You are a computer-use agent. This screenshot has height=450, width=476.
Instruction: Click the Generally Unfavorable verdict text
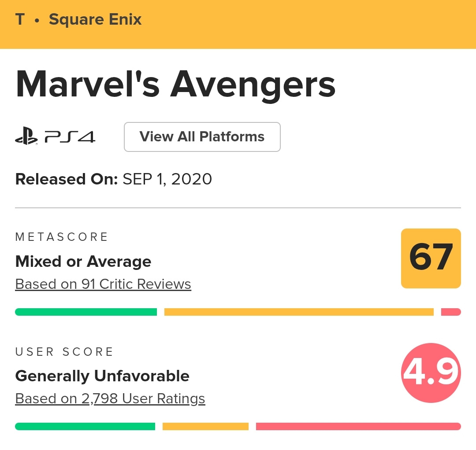tap(102, 376)
